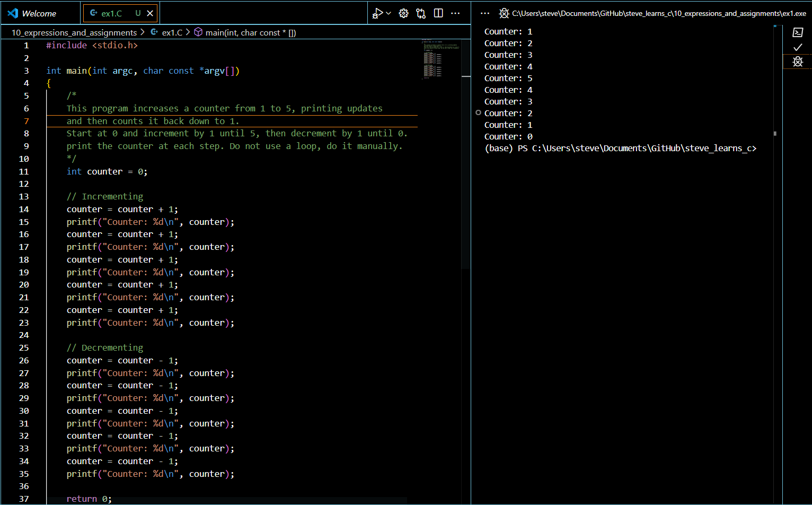Expand 10_expressions_and_assignments breadcrumb folder
812x505 pixels.
[x=74, y=32]
